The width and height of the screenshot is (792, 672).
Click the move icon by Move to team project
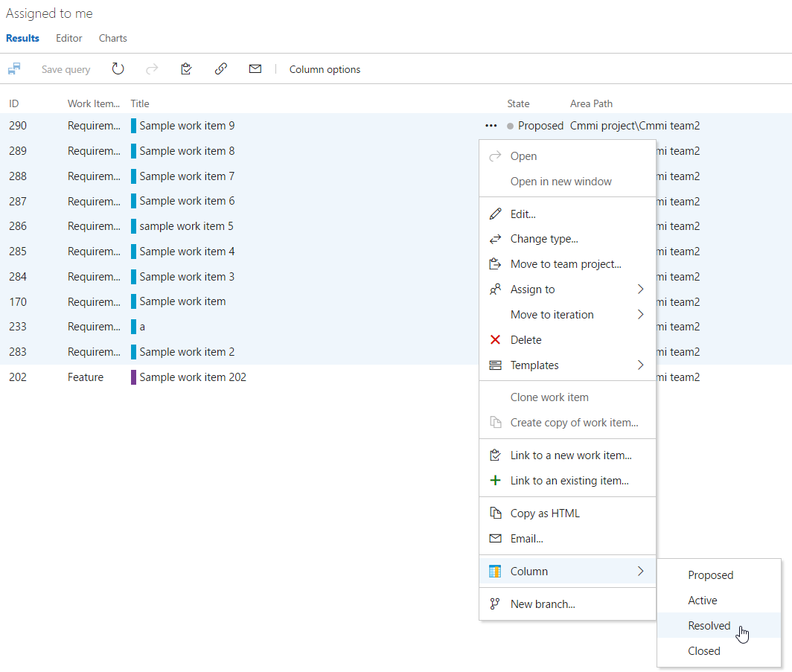pos(496,264)
